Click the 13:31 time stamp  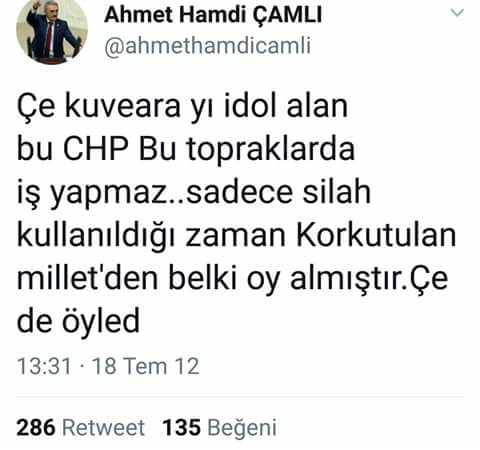(x=44, y=366)
